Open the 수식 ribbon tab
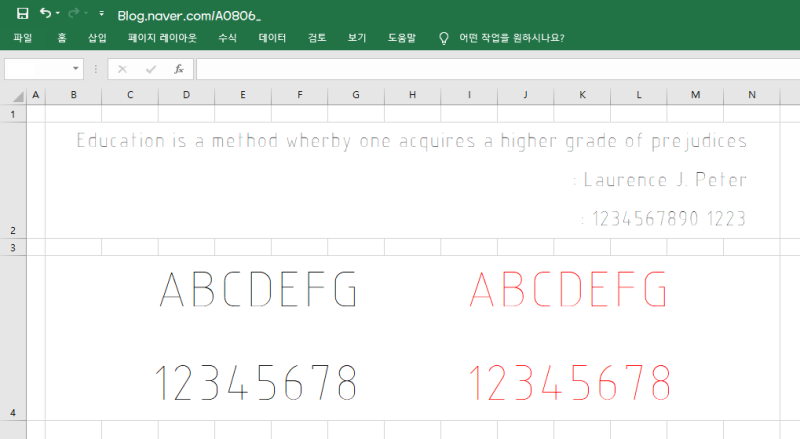800x439 pixels. coord(228,38)
